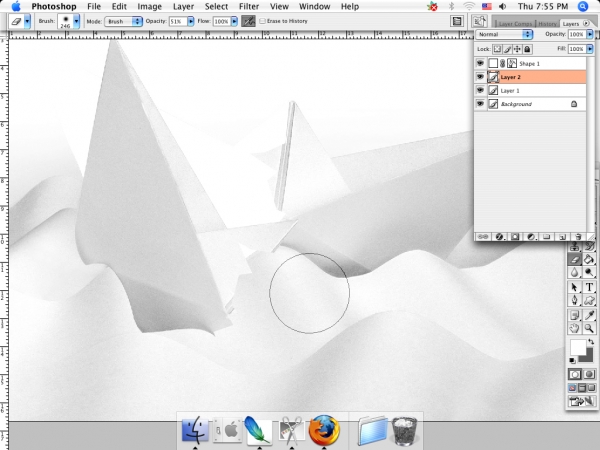Open the Image menu
Screen dimensions: 600x450
(x=149, y=7)
